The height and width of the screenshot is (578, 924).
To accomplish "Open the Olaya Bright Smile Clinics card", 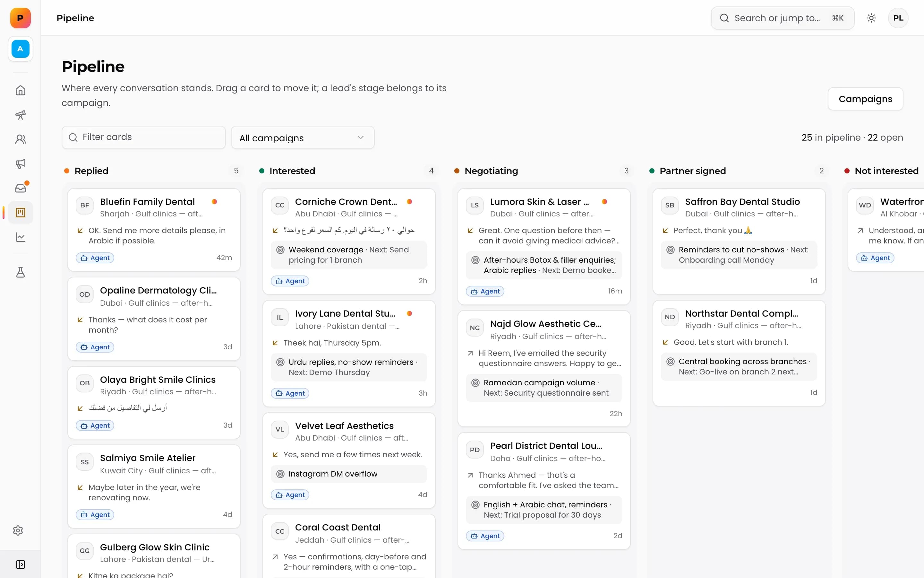I will click(154, 403).
